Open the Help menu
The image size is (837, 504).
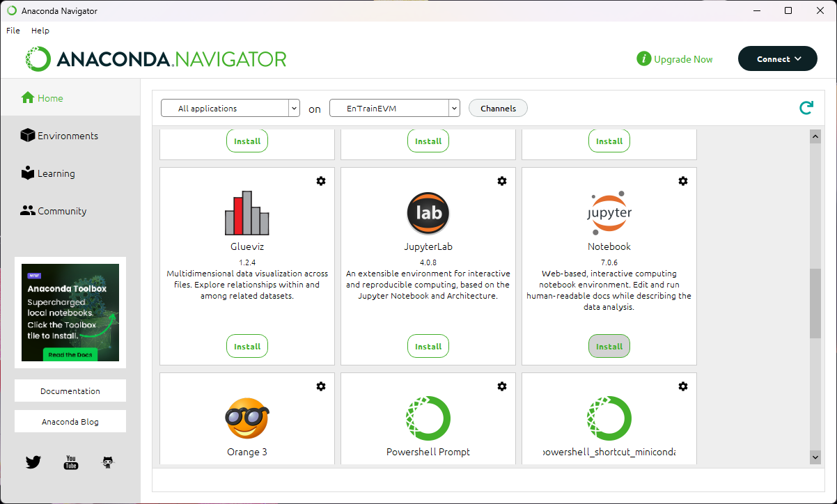40,31
